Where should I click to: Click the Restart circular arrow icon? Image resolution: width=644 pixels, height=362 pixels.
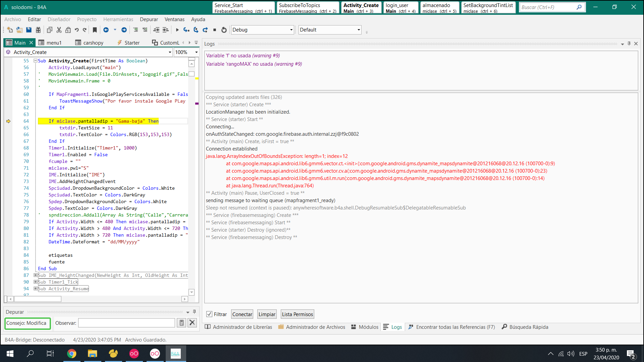(x=224, y=30)
